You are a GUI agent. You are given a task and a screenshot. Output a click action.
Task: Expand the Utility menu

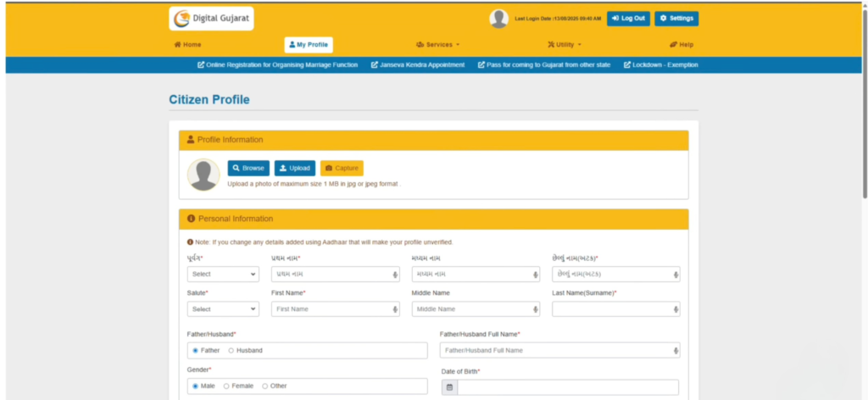[x=565, y=45]
